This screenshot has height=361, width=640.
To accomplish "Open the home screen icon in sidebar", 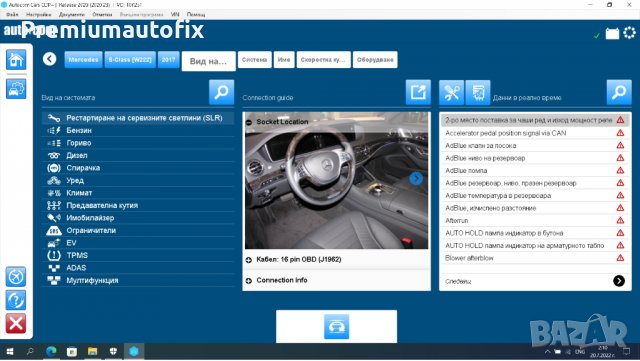I will point(16,60).
